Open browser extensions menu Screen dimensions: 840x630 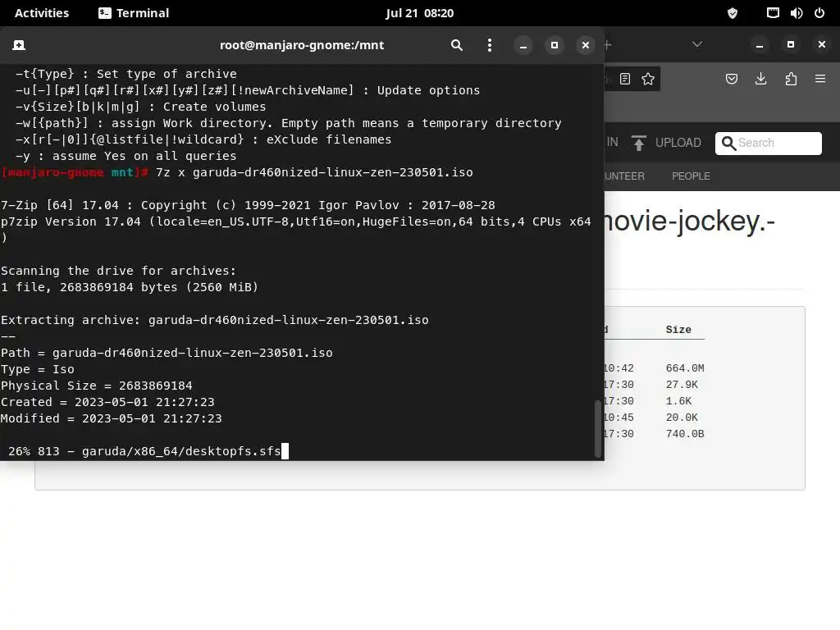tap(791, 79)
